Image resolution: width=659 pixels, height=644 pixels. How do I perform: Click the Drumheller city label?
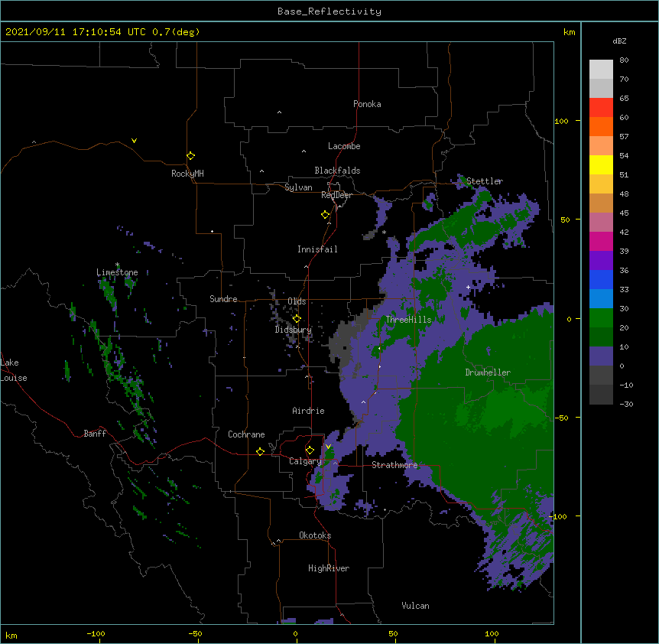[488, 372]
